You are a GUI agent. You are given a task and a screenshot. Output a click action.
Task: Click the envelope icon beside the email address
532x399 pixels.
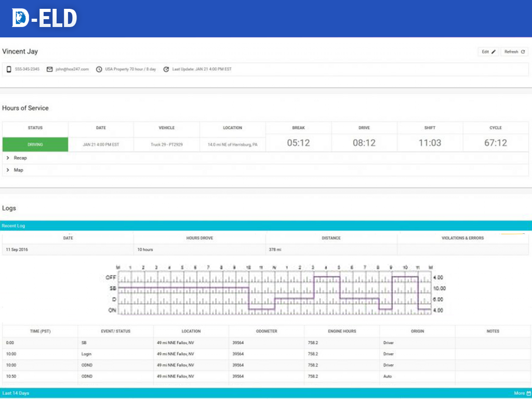coord(50,69)
